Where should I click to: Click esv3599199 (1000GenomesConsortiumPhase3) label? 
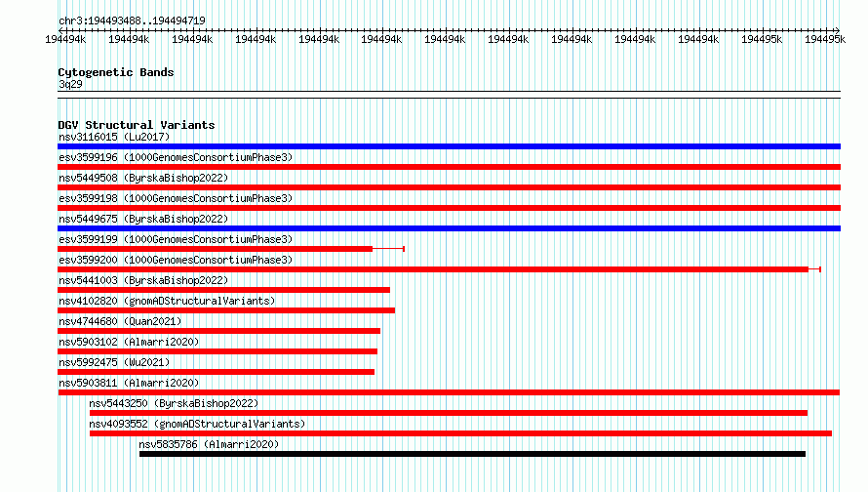[176, 239]
